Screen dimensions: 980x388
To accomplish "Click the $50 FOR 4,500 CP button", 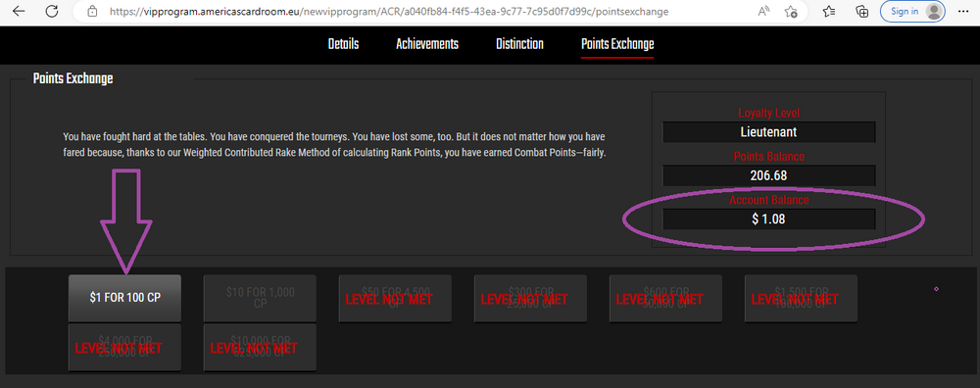I will 395,298.
